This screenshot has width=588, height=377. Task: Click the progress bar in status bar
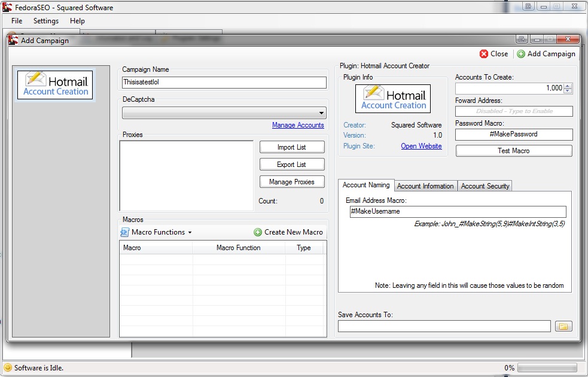(x=547, y=367)
